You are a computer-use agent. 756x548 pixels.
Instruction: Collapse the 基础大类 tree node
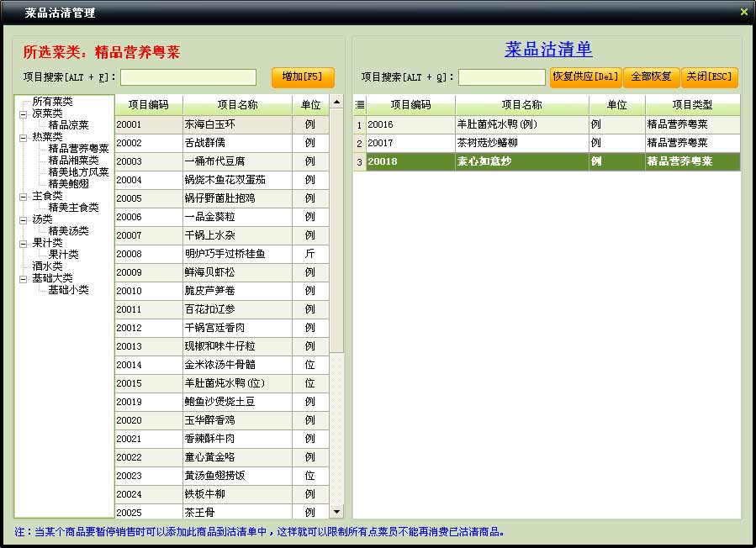pos(23,278)
